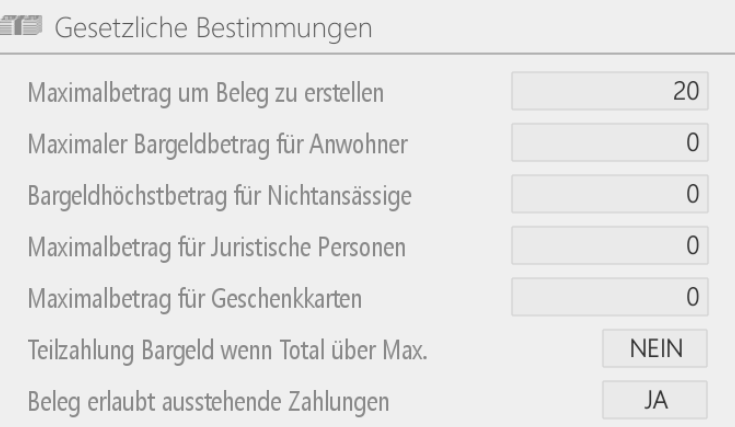This screenshot has width=735, height=427.
Task: Click the Maximalbetrag für Juristische Personen label
Action: coord(217,247)
